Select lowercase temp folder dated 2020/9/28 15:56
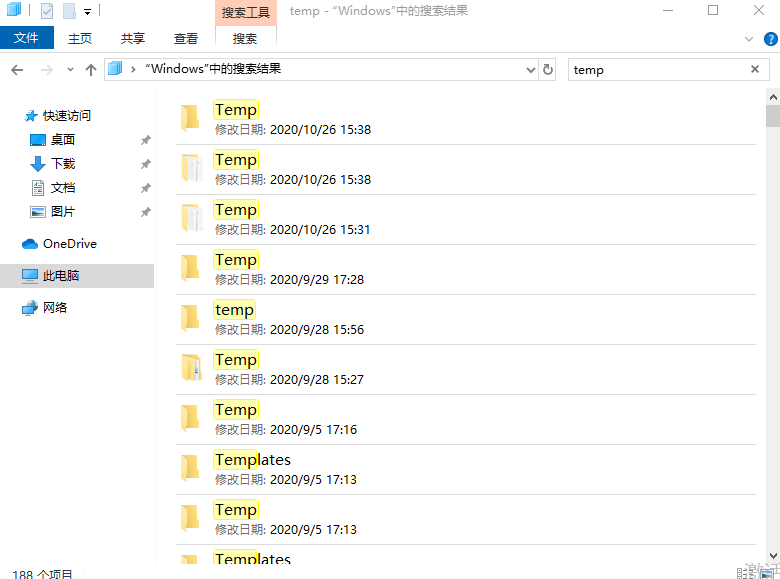Image resolution: width=780 pixels, height=579 pixels. pyautogui.click(x=466, y=319)
